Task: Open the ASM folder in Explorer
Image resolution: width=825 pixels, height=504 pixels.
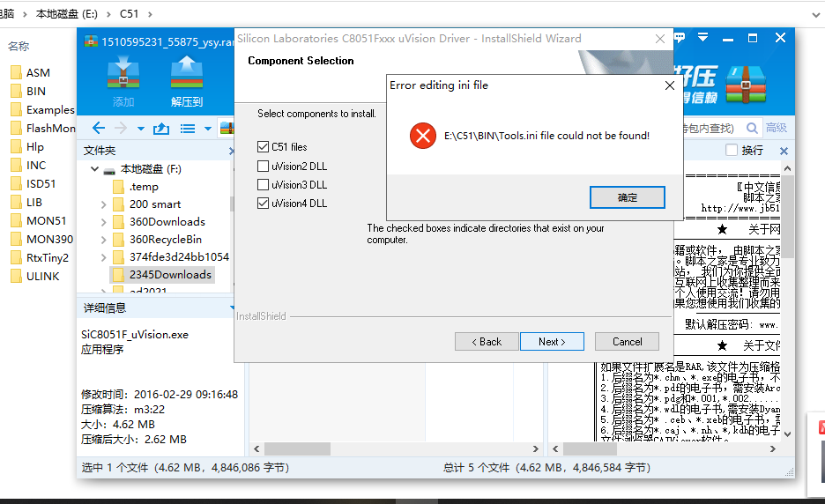Action: [38, 72]
